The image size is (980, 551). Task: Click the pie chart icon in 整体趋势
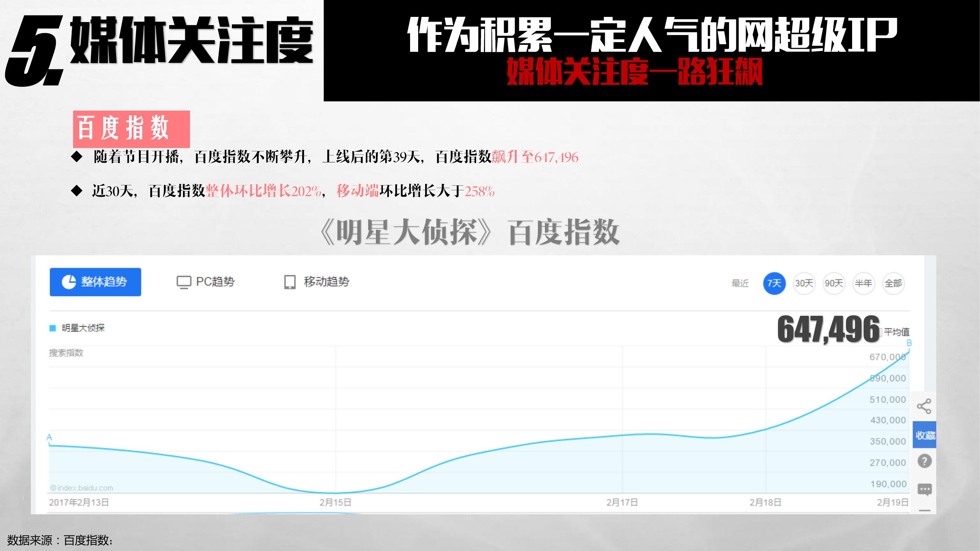pyautogui.click(x=69, y=282)
